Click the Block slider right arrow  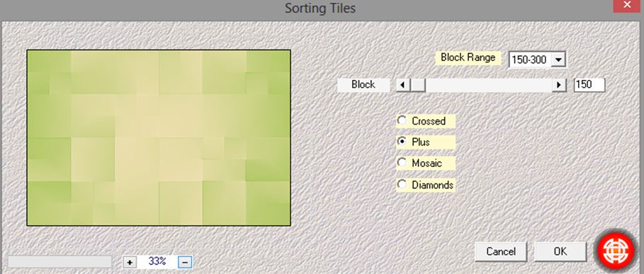(x=559, y=85)
